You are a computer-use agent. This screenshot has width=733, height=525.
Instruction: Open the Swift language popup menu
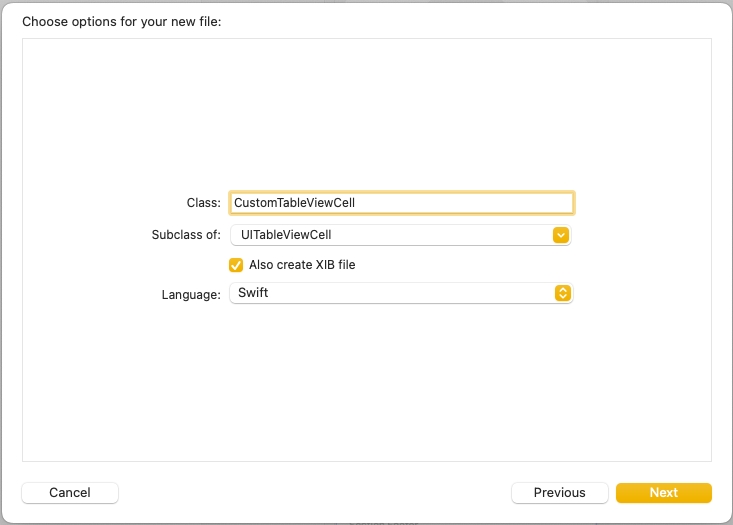click(400, 293)
